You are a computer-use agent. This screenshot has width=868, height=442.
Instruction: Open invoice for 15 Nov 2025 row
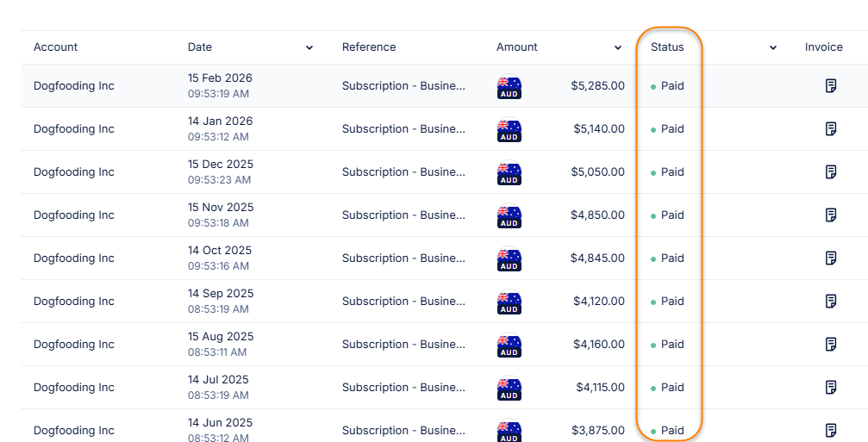(x=831, y=215)
